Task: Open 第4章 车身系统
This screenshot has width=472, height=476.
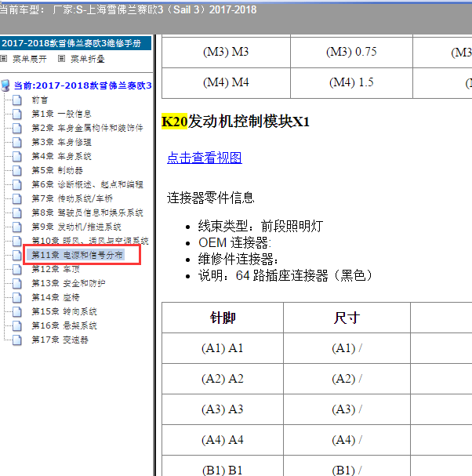Action: coord(62,156)
